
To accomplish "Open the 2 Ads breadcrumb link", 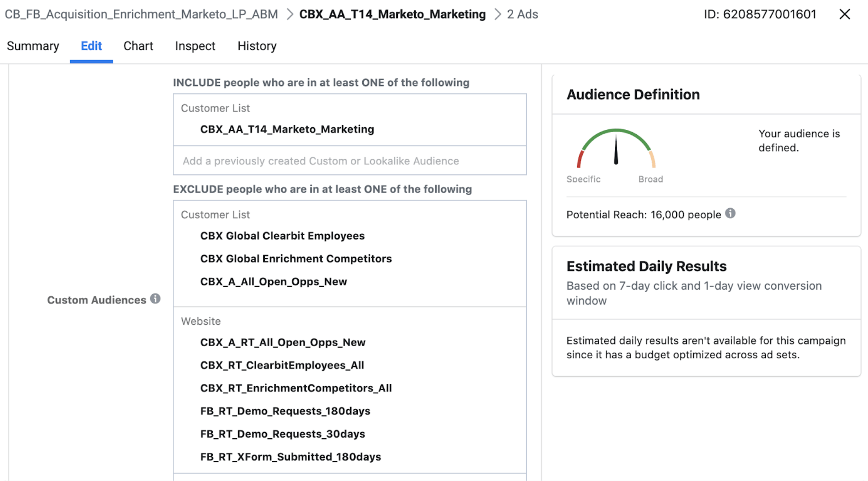I will 522,14.
